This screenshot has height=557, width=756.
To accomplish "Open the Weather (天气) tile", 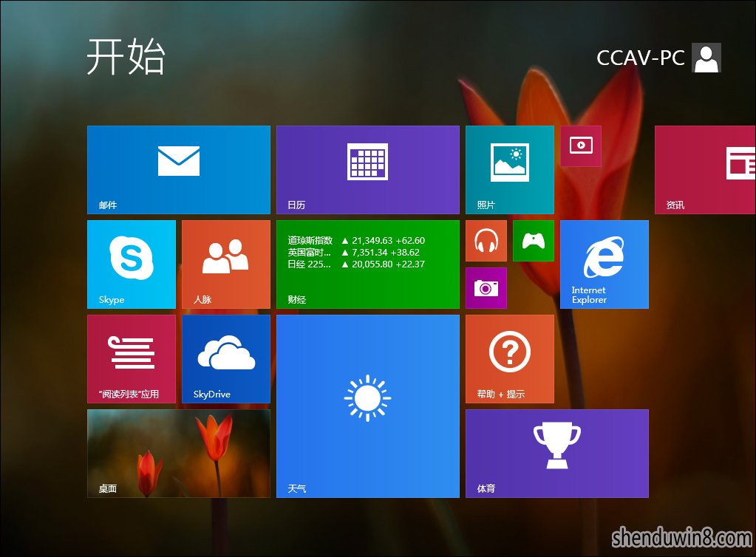I will (x=368, y=406).
